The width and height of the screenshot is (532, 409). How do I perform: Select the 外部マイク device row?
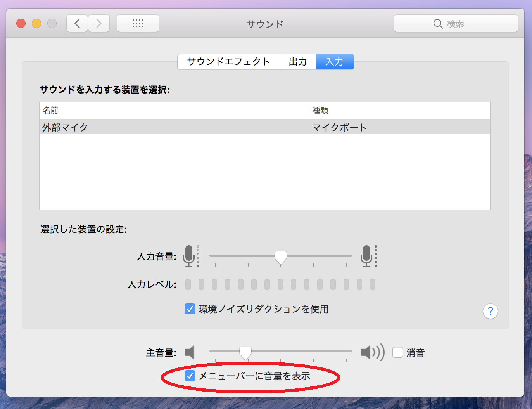point(265,127)
